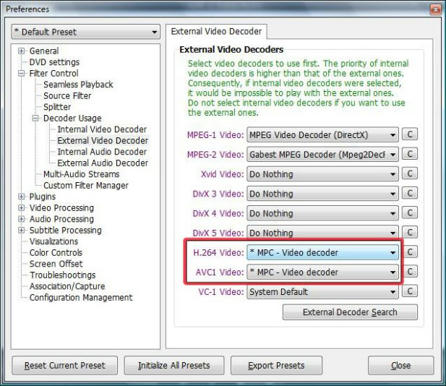The image size is (446, 386).
Task: Click the External Decoder Search button
Action: click(350, 312)
